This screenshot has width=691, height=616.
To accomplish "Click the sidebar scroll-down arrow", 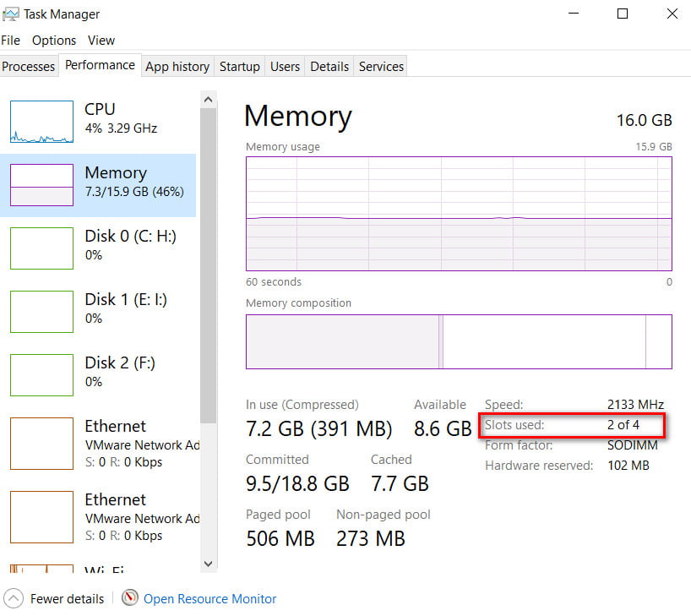I will click(208, 564).
